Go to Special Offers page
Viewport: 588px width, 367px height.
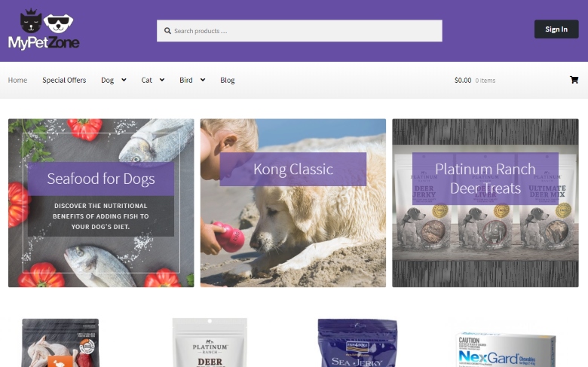coord(64,80)
